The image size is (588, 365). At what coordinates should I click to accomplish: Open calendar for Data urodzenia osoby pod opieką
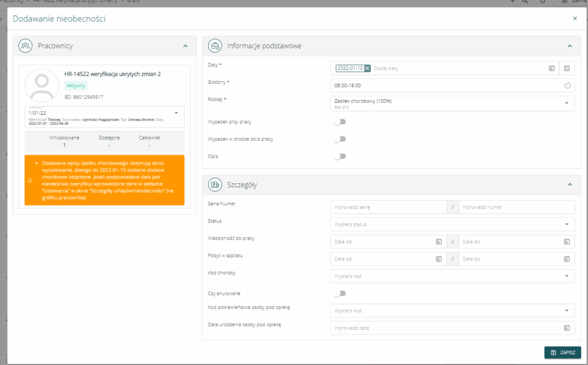click(566, 328)
